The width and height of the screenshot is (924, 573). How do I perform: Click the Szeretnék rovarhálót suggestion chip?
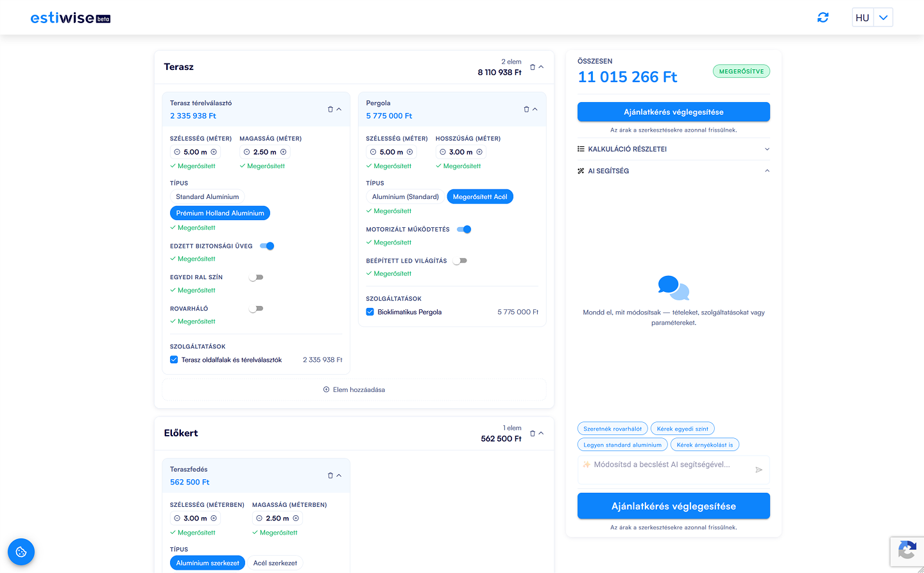pyautogui.click(x=612, y=428)
